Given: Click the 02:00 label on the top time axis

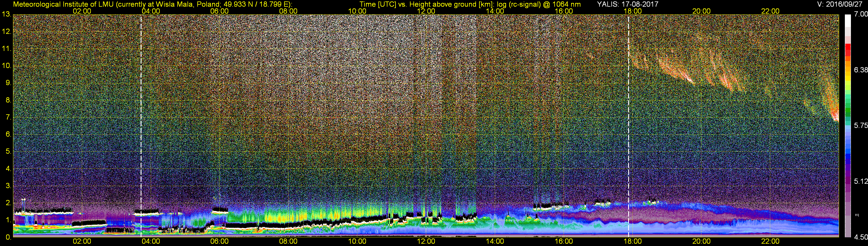Looking at the screenshot, I should coord(82,11).
